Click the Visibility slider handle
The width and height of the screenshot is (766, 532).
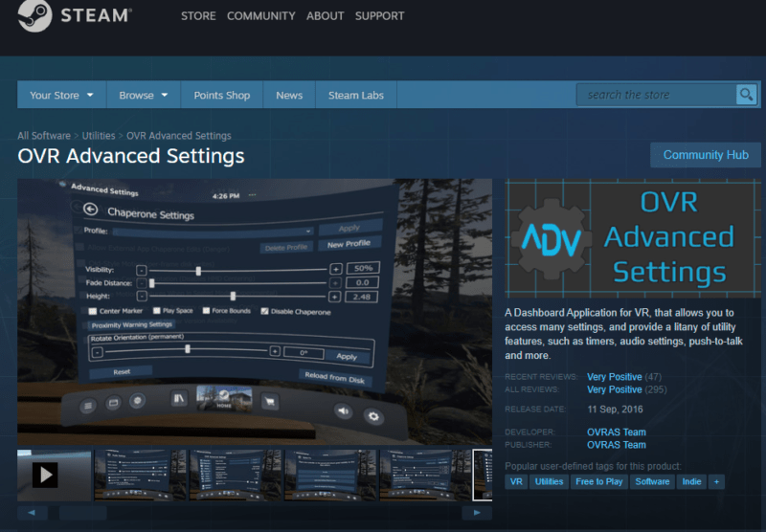198,271
